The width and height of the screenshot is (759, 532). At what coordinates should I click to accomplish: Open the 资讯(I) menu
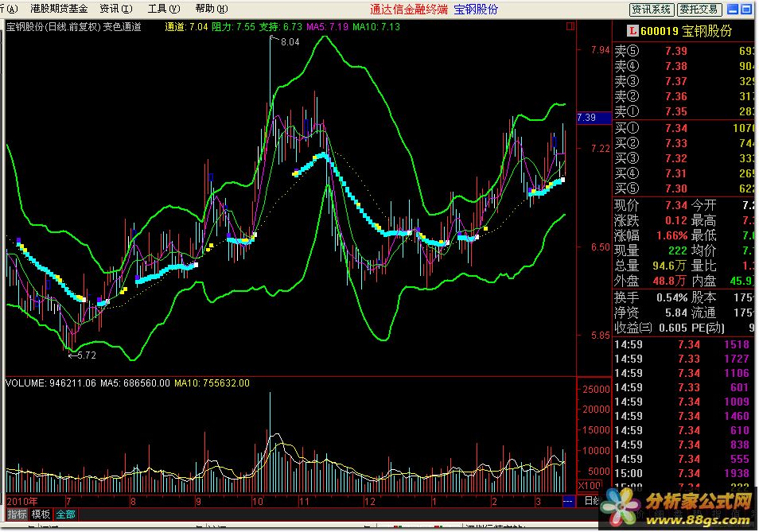tap(115, 9)
